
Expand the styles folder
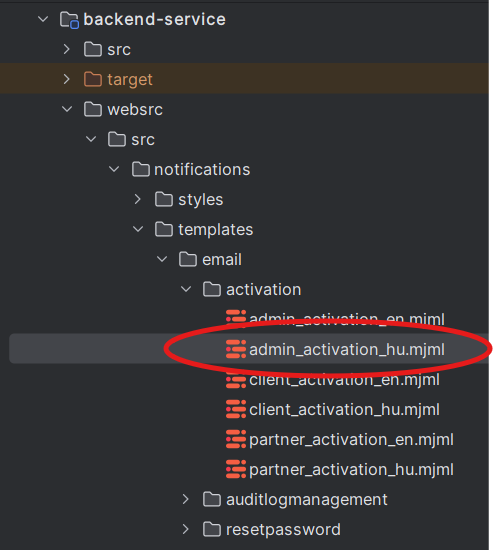click(x=138, y=199)
